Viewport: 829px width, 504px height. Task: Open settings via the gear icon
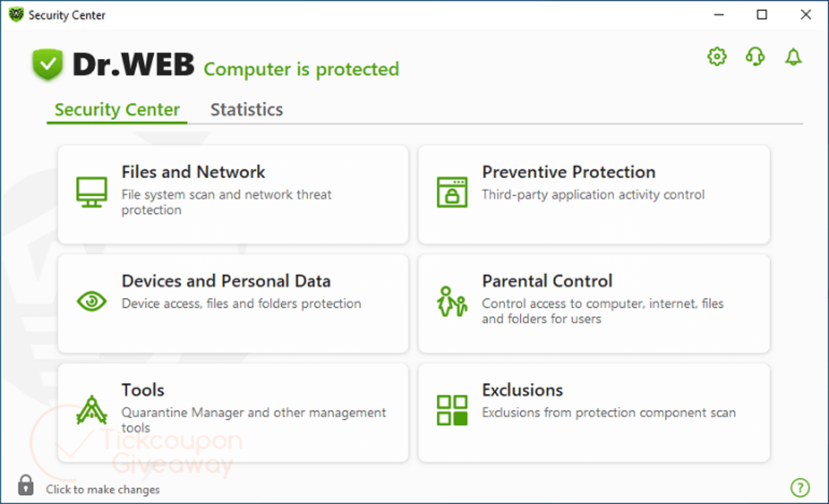pyautogui.click(x=717, y=57)
